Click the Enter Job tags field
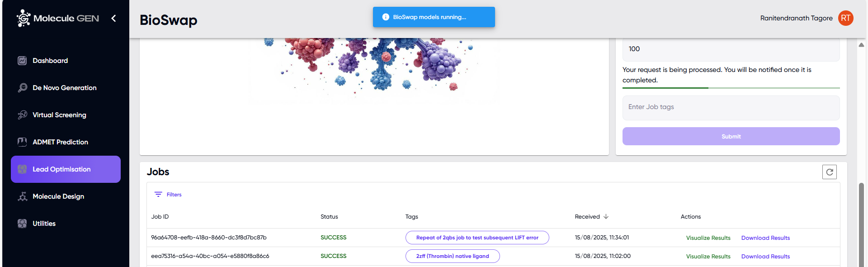The width and height of the screenshot is (868, 267). pos(731,108)
